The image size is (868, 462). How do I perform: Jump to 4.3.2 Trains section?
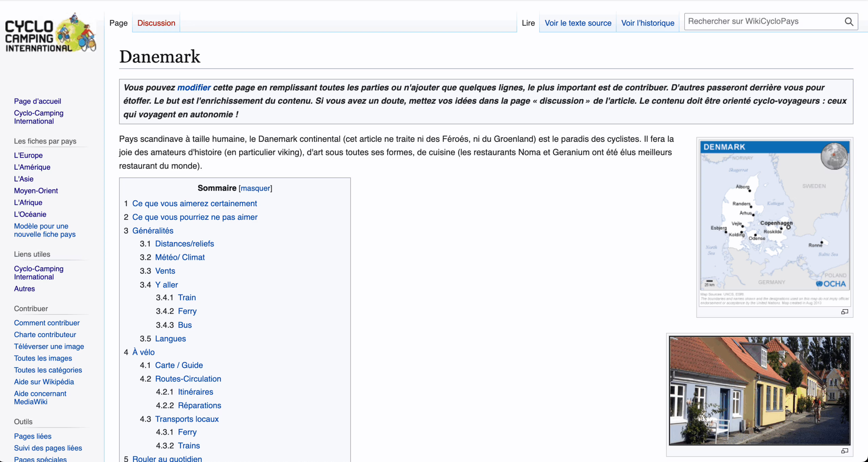click(x=189, y=446)
